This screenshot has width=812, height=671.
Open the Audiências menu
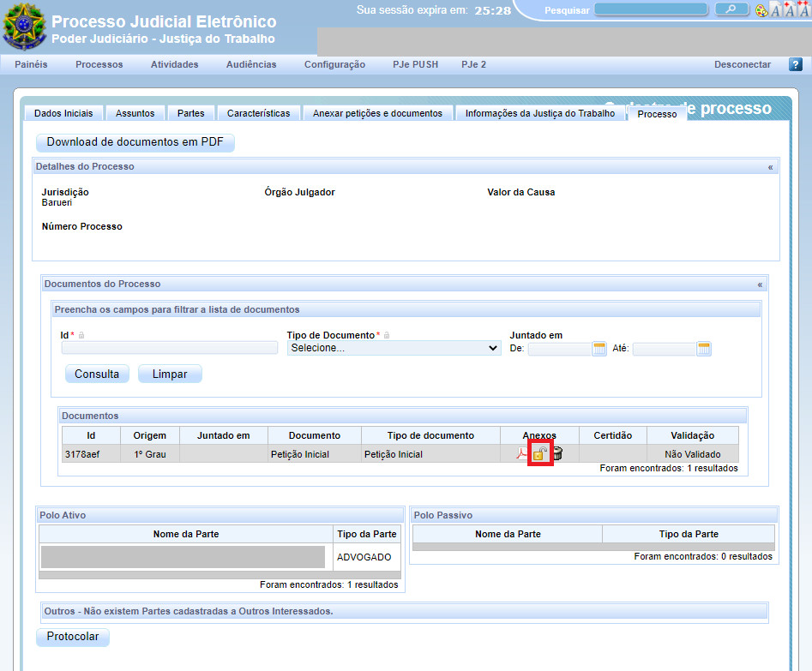pyautogui.click(x=251, y=64)
